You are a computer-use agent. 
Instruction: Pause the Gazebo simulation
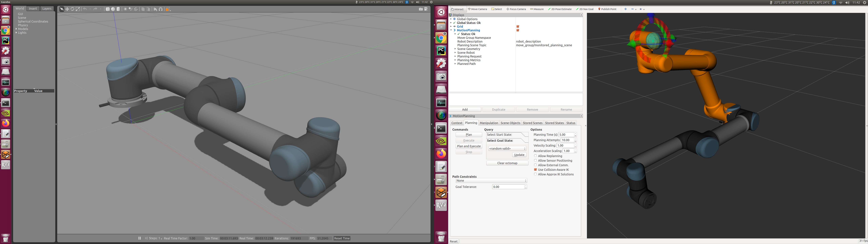click(140, 238)
